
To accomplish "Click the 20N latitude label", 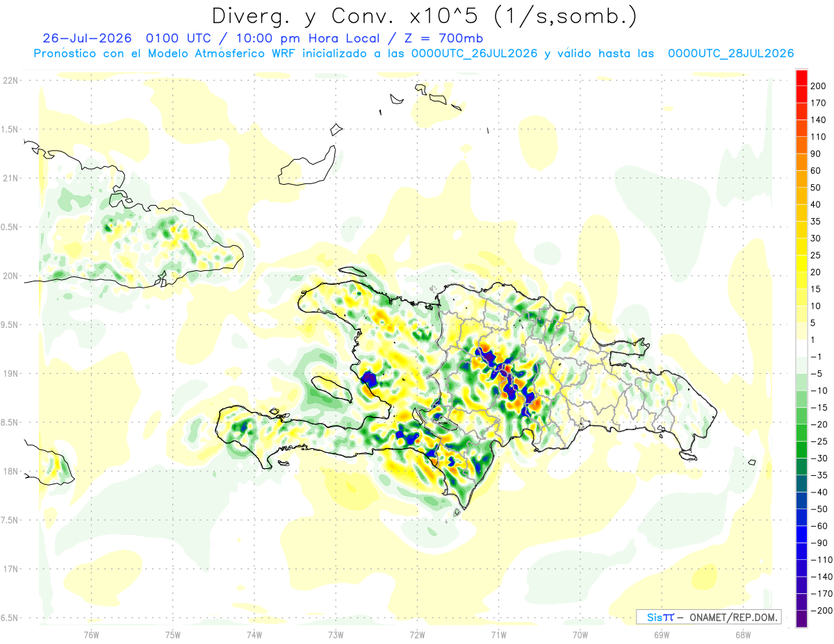I will click(10, 276).
